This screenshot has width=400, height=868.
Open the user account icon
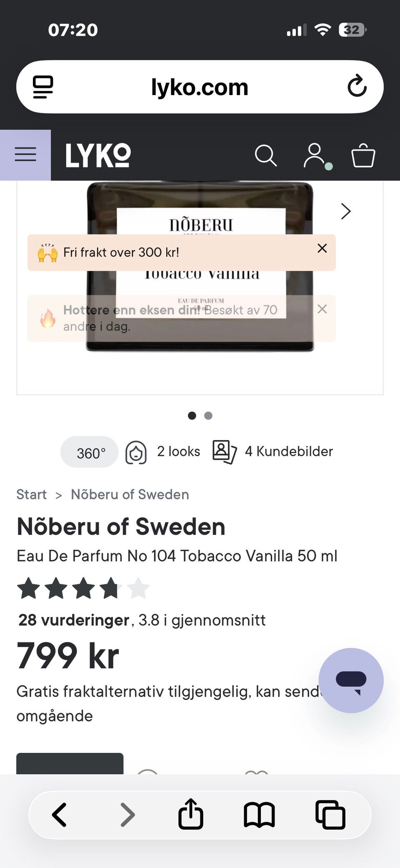click(315, 156)
